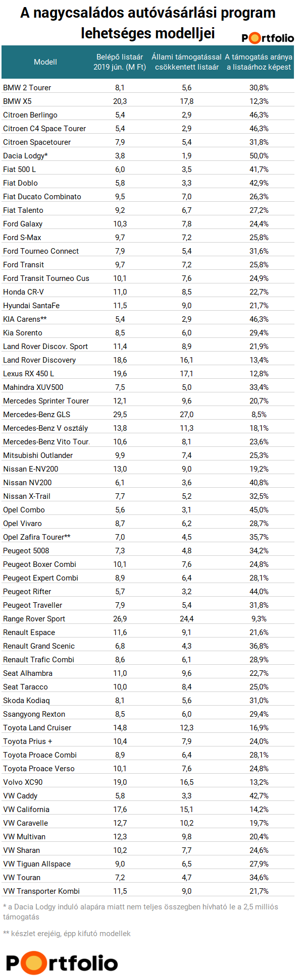Click the Toyota Prius + model name
Image resolution: width=300 pixels, height=980 pixels.
[x=27, y=741]
